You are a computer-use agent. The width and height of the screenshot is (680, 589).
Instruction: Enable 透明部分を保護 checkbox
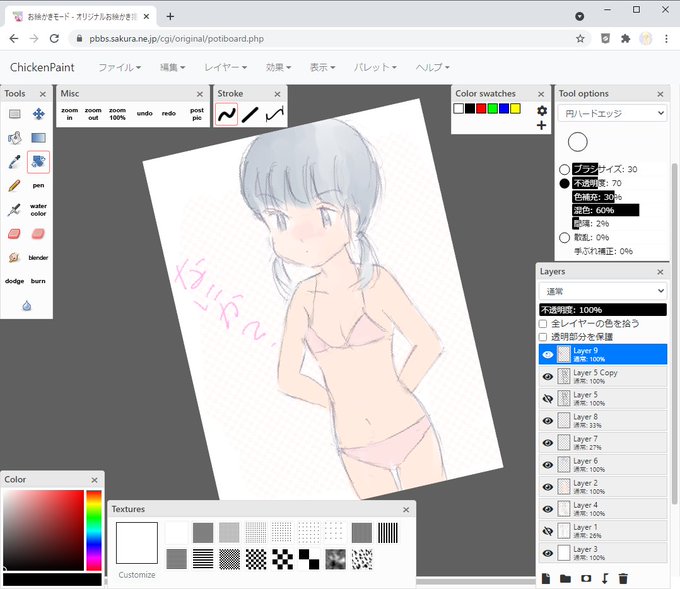[x=543, y=337]
